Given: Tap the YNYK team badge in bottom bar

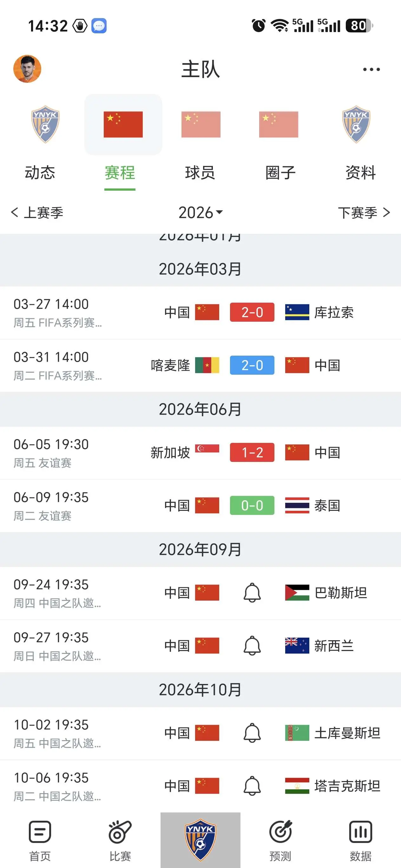Looking at the screenshot, I should point(201,840).
